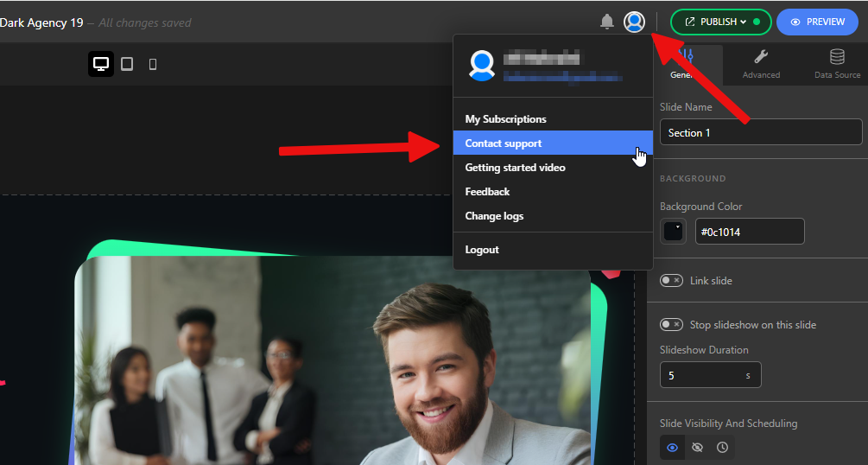Choose Contact support from the menu
This screenshot has width=868, height=465.
tap(553, 143)
